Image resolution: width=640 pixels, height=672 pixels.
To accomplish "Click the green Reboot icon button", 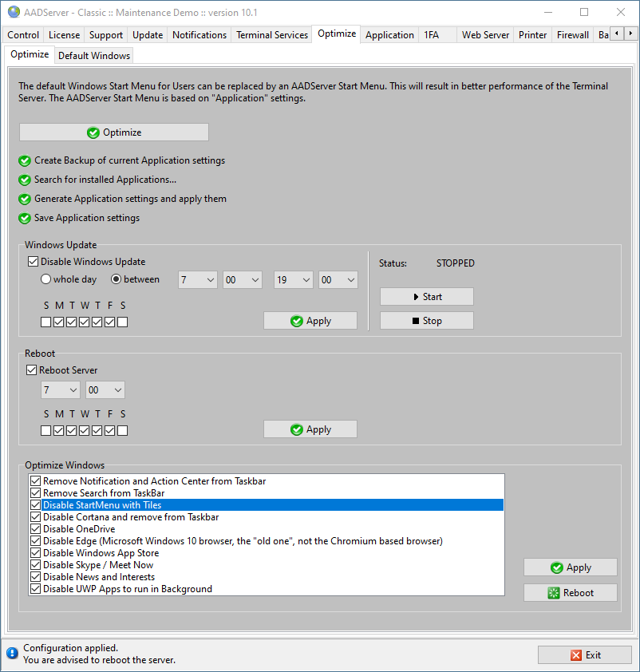I will [x=570, y=593].
